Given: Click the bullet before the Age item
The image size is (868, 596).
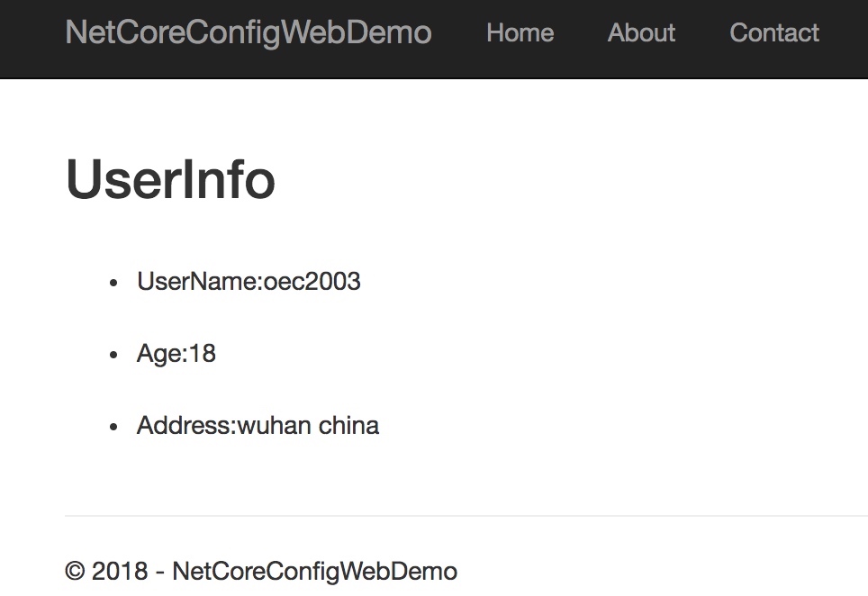Looking at the screenshot, I should pos(113,355).
